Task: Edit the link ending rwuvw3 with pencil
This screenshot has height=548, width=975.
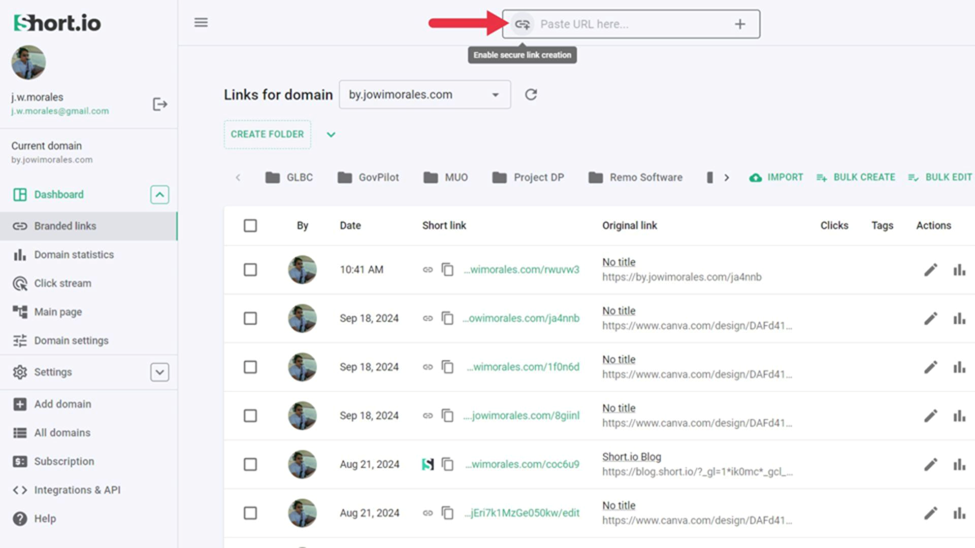Action: click(x=930, y=270)
